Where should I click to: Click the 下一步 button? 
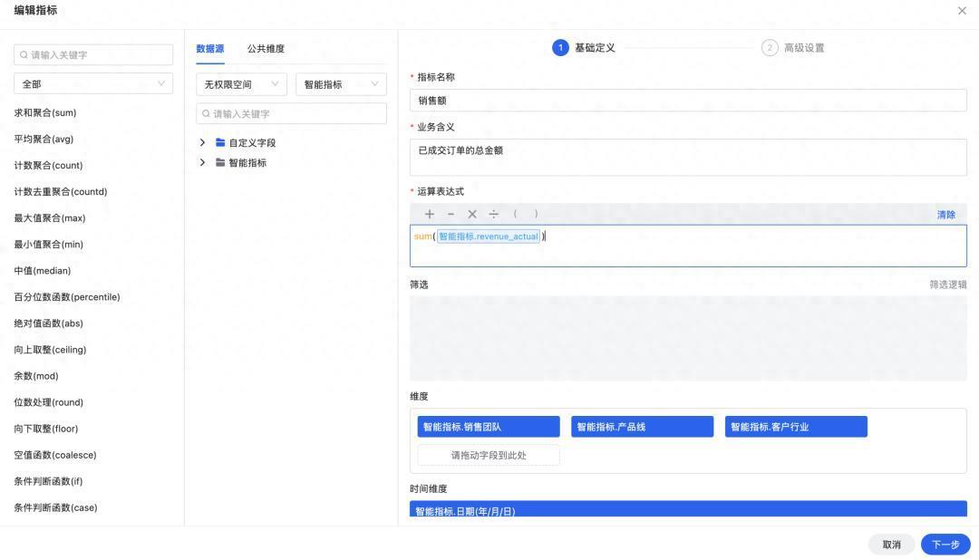[945, 545]
